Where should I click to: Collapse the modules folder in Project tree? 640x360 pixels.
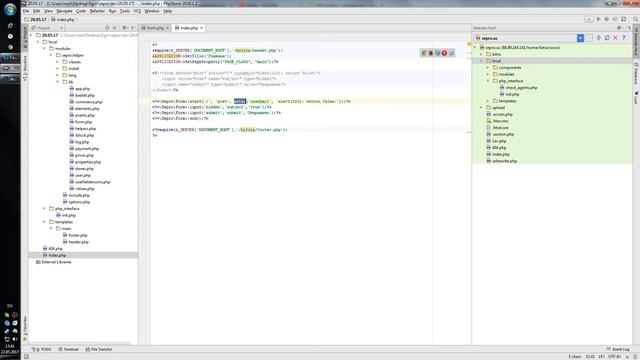coord(44,49)
